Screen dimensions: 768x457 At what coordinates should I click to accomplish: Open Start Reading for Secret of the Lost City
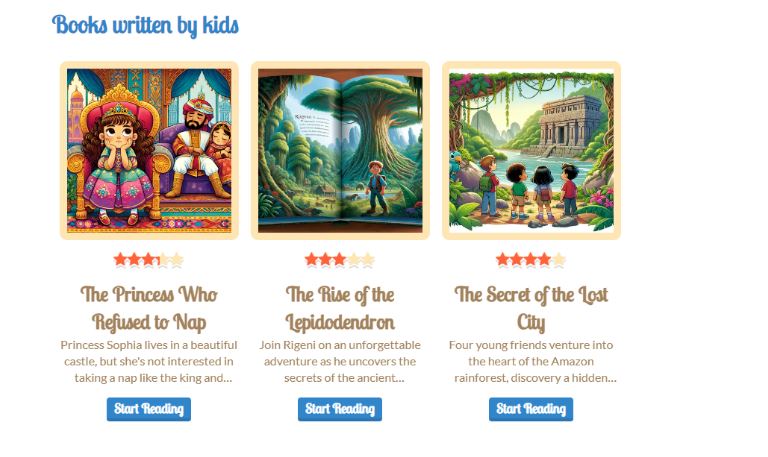pyautogui.click(x=531, y=409)
